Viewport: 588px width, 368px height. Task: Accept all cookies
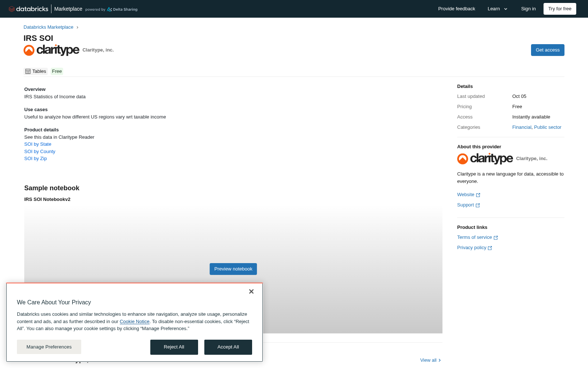228,347
